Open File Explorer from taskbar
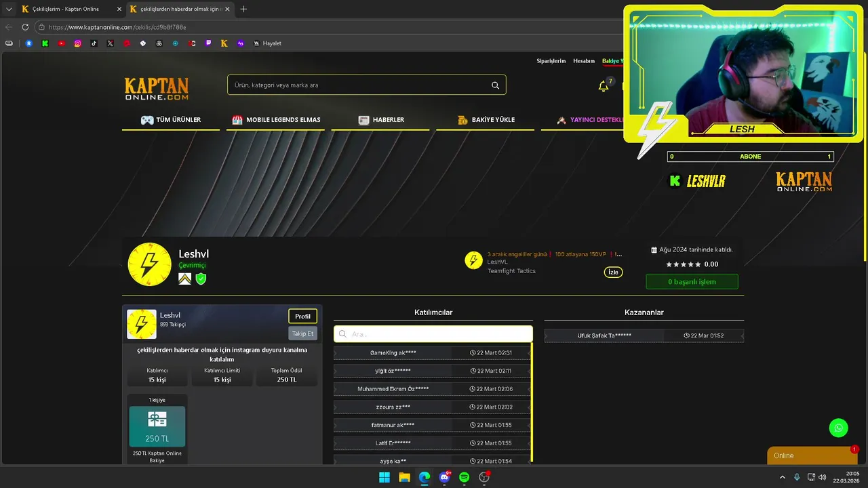This screenshot has height=488, width=868. click(x=404, y=477)
